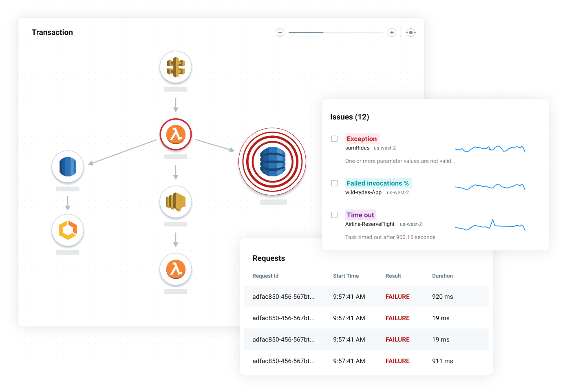
Task: Click the wild-rydes-App function name
Action: click(363, 192)
